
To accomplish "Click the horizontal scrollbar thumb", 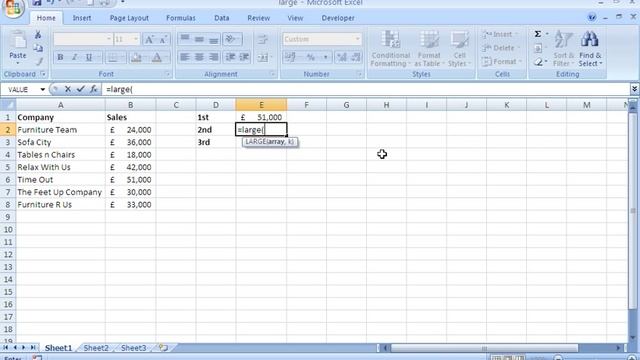I will click(x=484, y=348).
